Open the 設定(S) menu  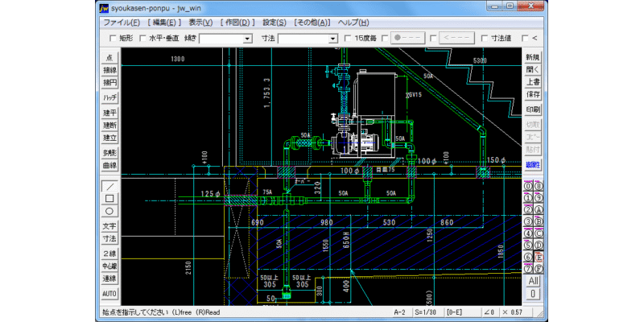(x=275, y=23)
